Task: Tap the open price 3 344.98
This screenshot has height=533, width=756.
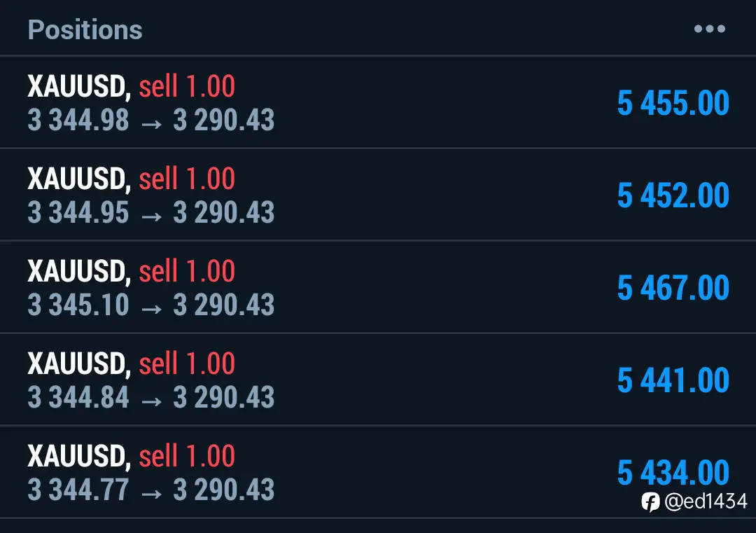Action: pos(78,120)
